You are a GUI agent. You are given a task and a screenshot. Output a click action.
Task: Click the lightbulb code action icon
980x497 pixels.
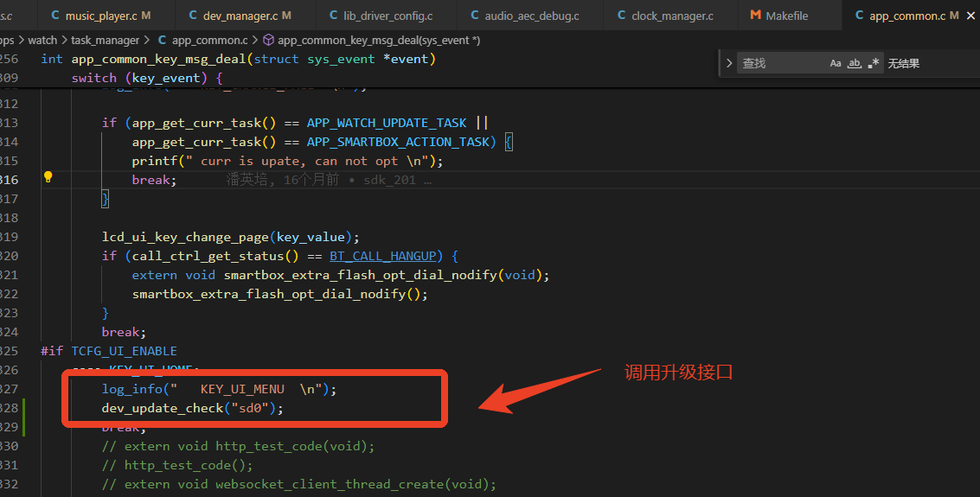(x=48, y=177)
